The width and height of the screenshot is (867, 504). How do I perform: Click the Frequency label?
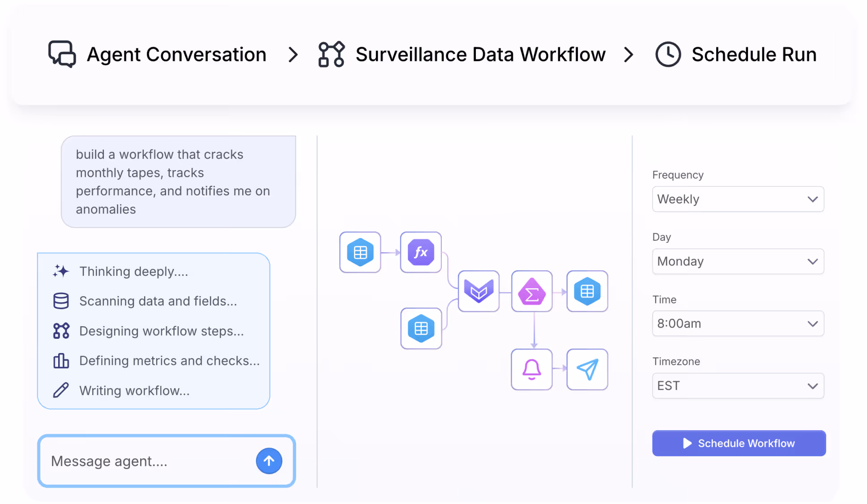[x=678, y=175]
